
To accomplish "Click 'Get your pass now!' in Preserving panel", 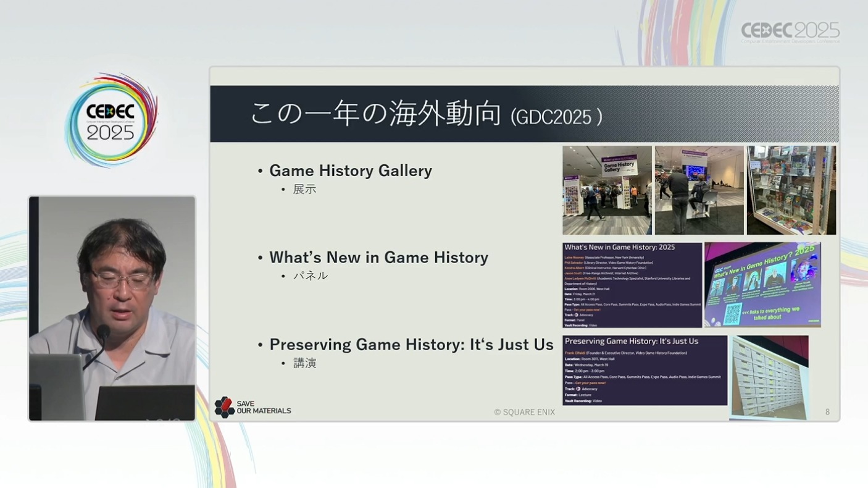I will point(590,383).
